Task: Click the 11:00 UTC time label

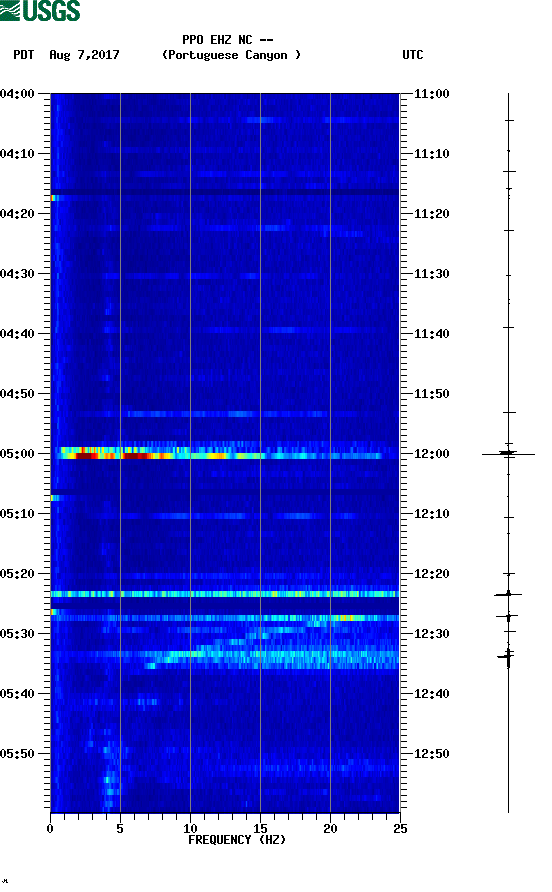Action: pyautogui.click(x=431, y=94)
